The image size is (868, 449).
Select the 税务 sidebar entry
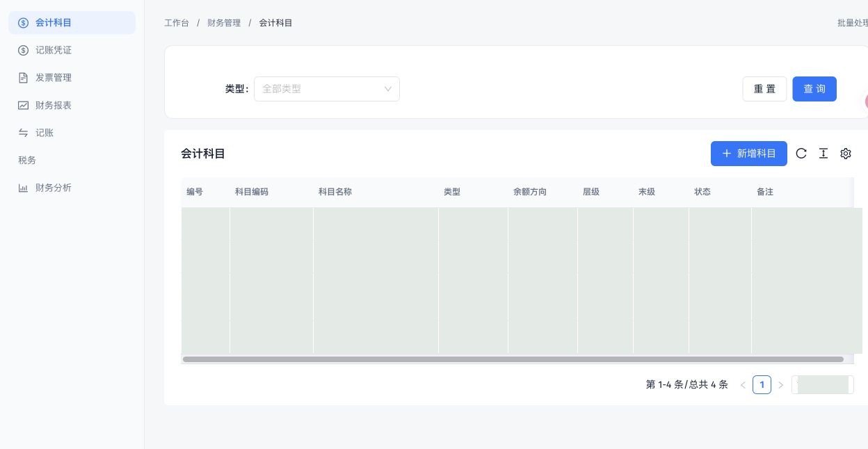pyautogui.click(x=72, y=160)
